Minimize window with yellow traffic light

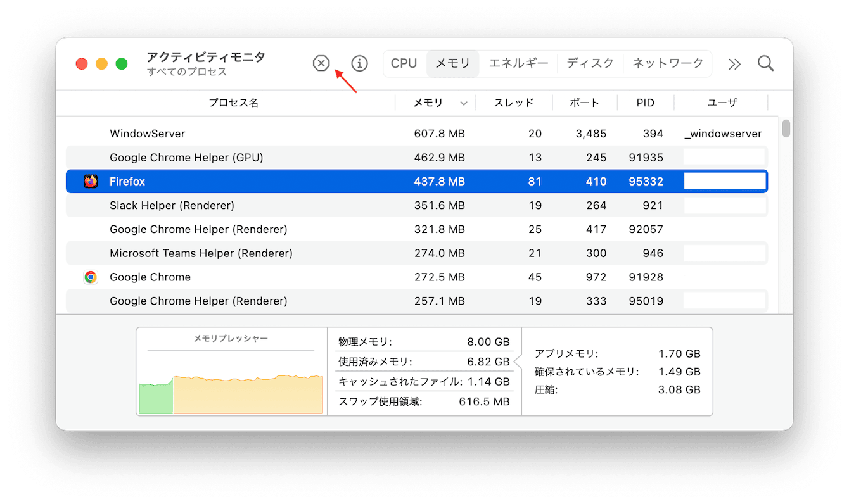[x=101, y=64]
